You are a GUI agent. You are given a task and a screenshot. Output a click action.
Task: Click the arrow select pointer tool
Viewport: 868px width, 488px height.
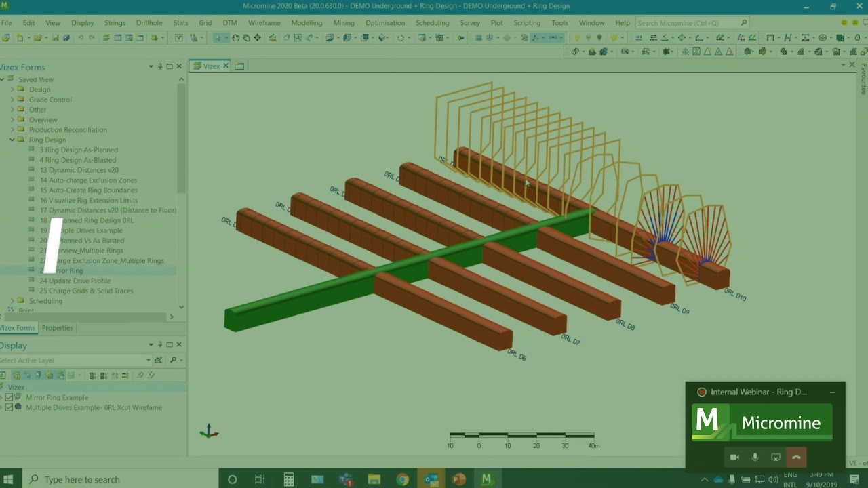pos(218,38)
